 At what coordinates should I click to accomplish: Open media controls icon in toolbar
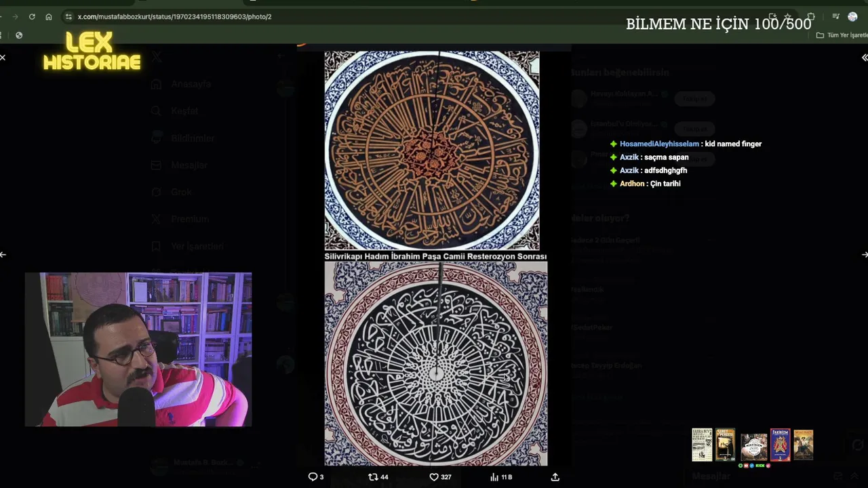pyautogui.click(x=835, y=16)
